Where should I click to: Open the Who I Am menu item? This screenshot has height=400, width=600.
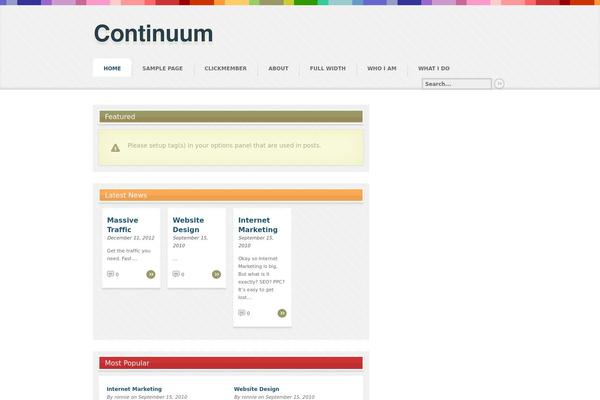tap(382, 68)
